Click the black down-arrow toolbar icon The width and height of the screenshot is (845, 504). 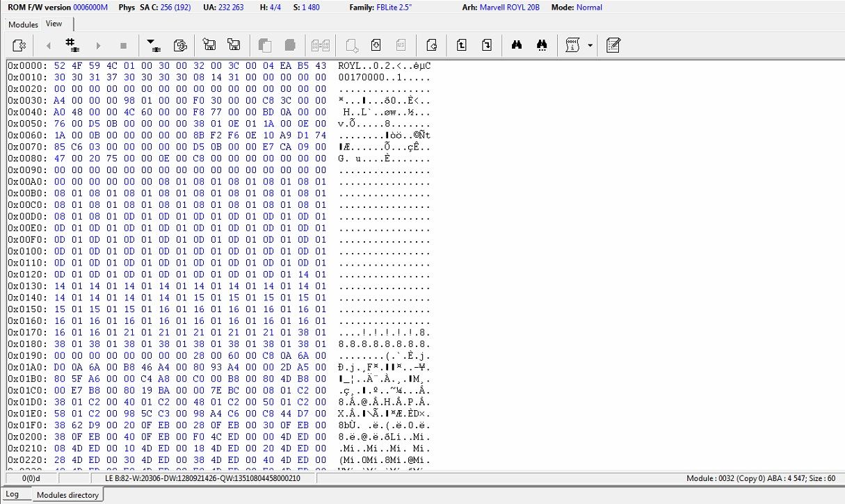point(152,45)
